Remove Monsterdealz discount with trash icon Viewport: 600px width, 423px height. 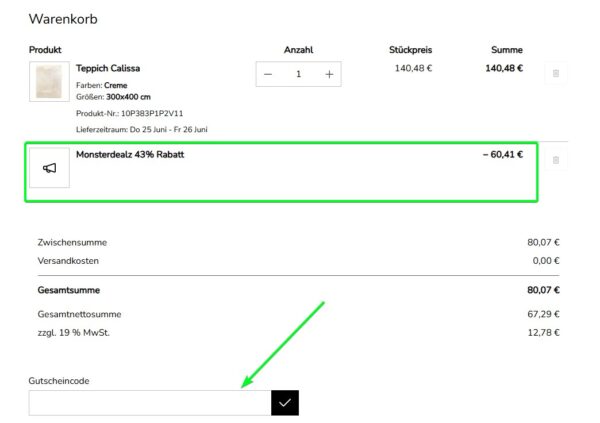(556, 160)
